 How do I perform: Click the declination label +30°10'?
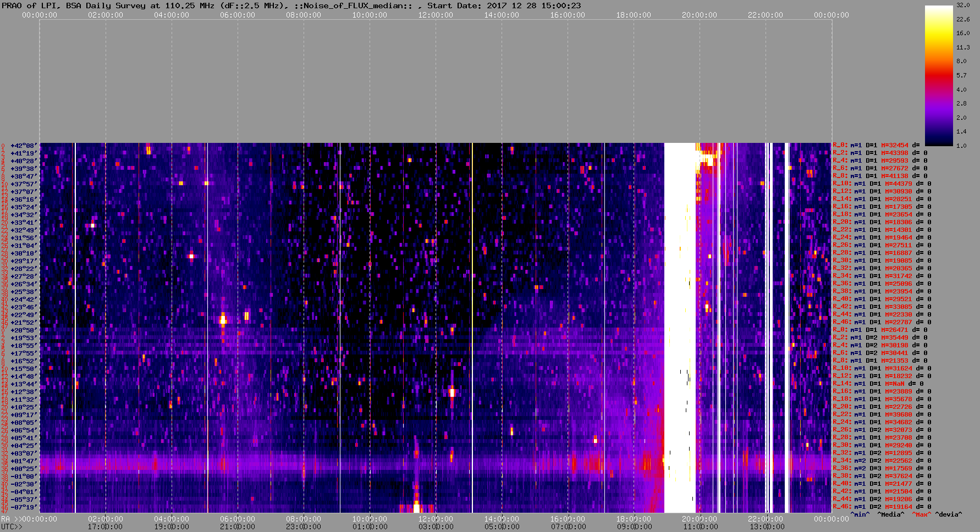24,253
